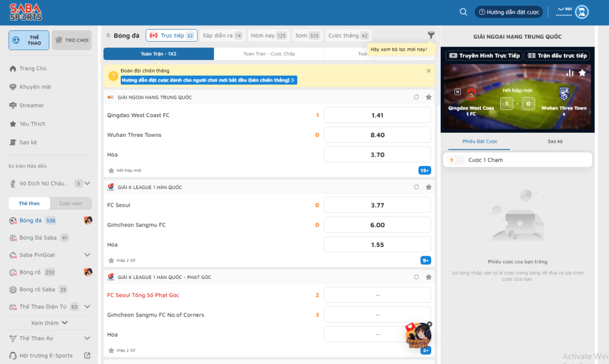Viewport: 609px width, 364px height.
Task: Open Trận đấu trực tiếp view
Action: [557, 55]
